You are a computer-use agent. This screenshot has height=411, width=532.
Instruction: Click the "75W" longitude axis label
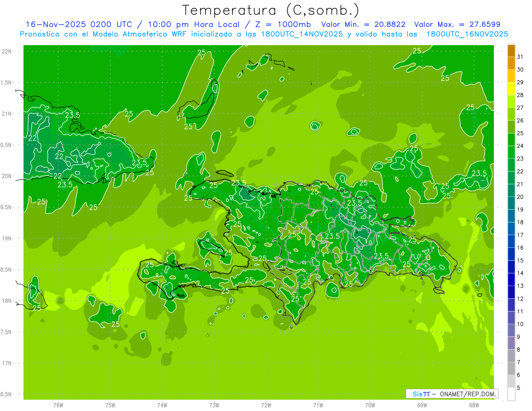point(110,405)
